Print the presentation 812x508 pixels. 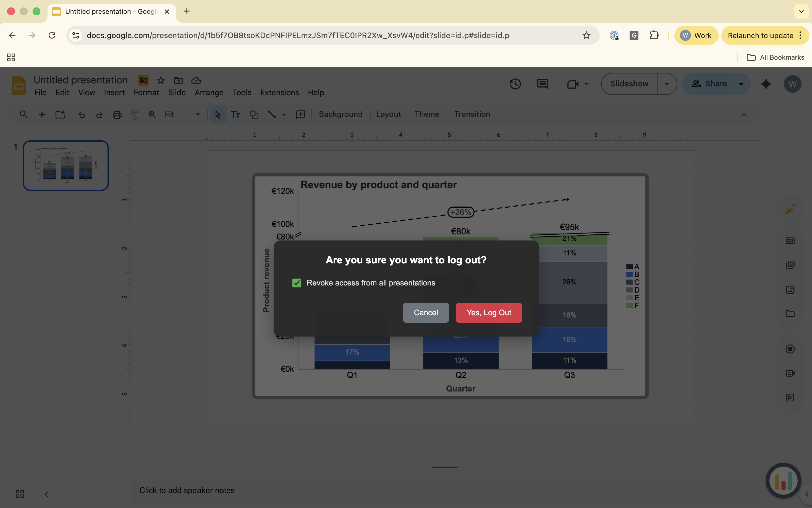tap(117, 115)
